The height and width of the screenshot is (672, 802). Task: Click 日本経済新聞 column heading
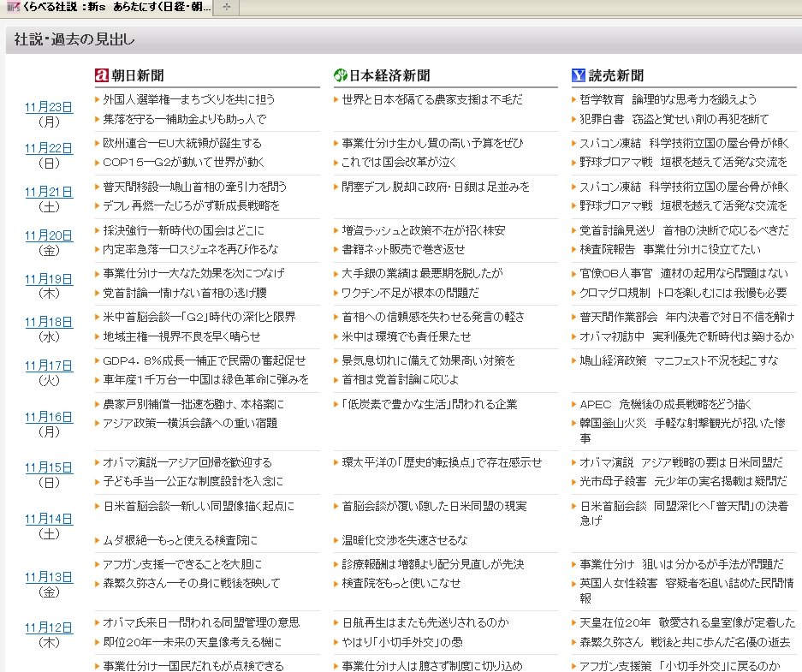(389, 75)
